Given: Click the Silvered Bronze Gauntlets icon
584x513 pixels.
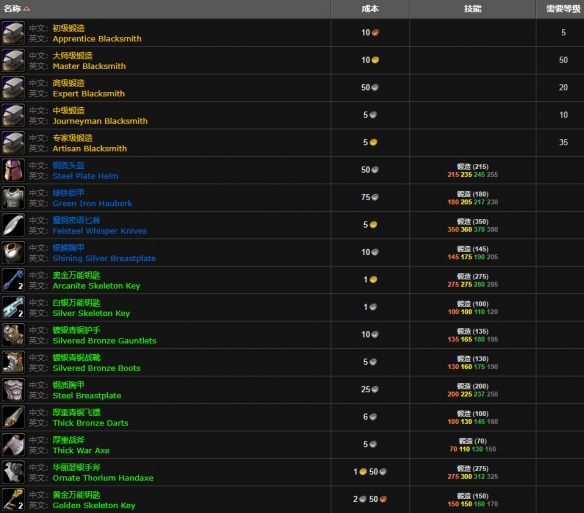Looking at the screenshot, I should click(13, 335).
